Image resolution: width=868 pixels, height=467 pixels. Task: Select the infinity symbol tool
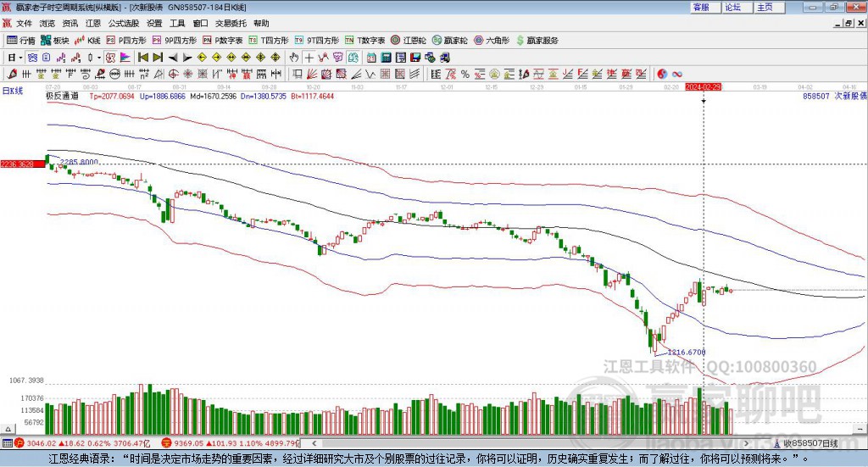tap(677, 74)
